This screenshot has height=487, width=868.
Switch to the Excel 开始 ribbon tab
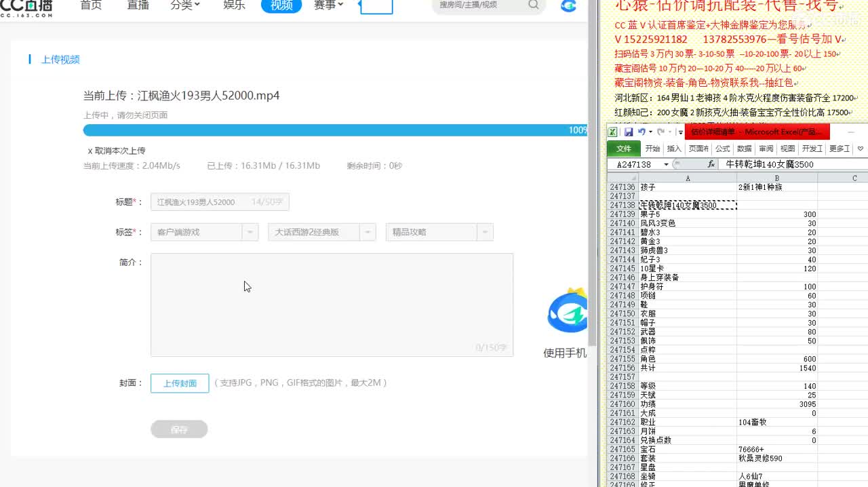click(x=652, y=149)
